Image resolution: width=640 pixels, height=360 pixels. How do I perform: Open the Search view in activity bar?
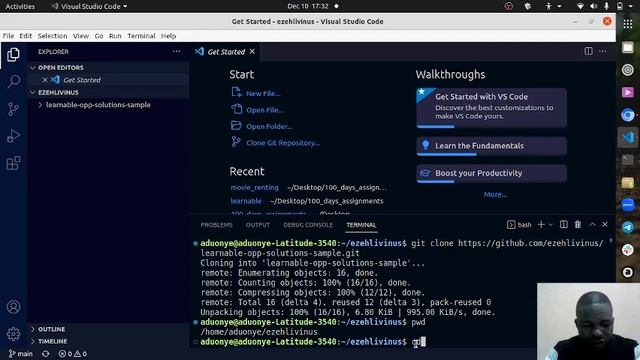[x=13, y=81]
